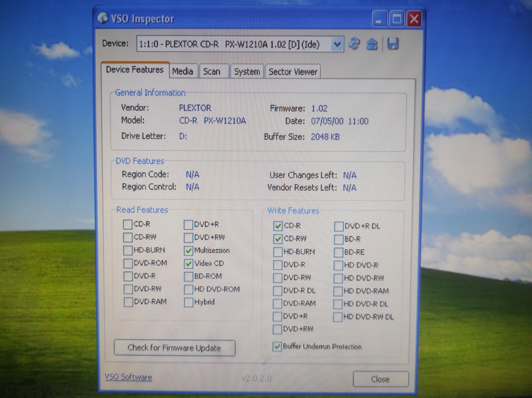532x398 pixels.
Task: Click the VSO Inspector title bar icon
Action: coord(103,18)
